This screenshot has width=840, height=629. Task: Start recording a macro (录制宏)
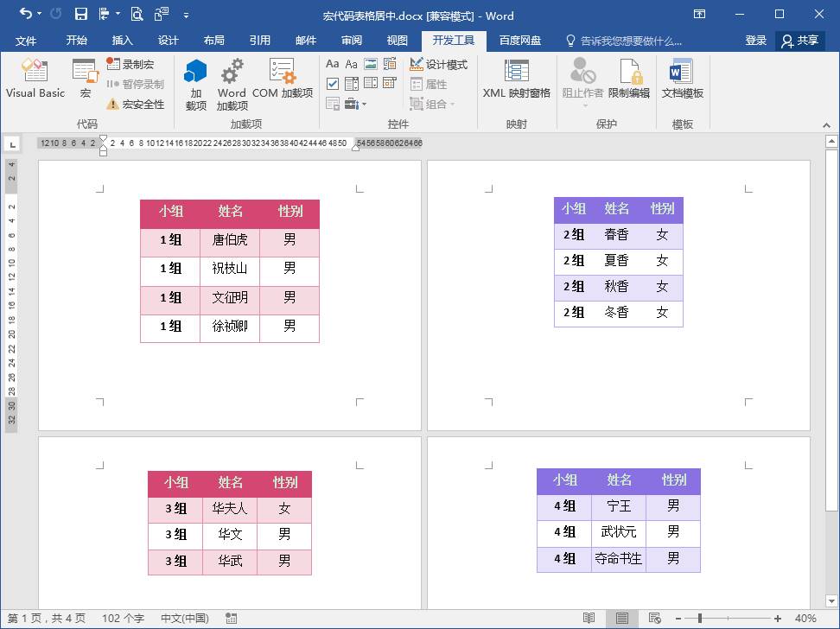point(130,64)
